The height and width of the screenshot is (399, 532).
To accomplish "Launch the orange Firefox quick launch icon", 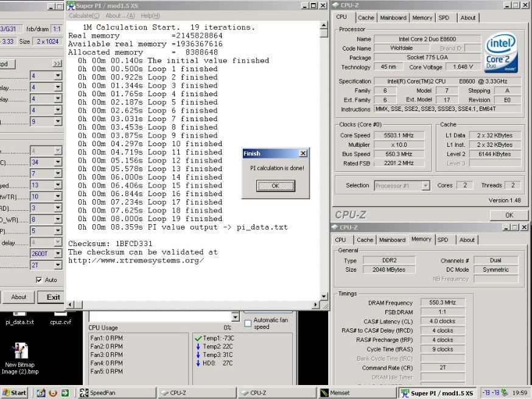I will tap(53, 393).
